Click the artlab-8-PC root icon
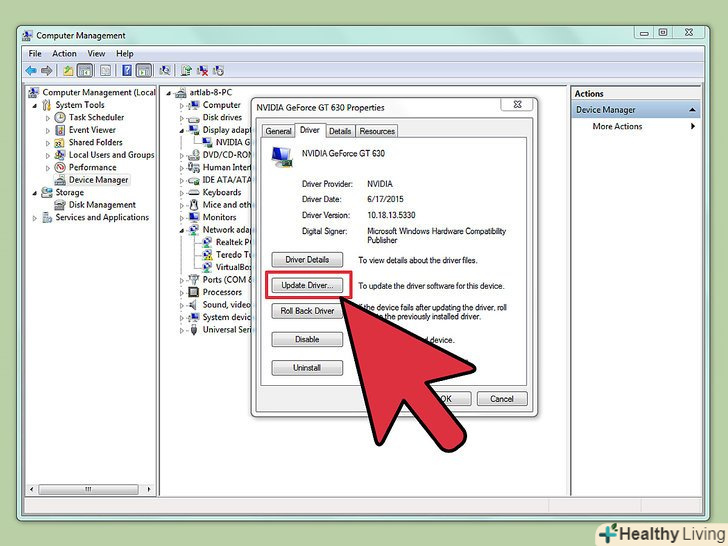 (180, 93)
